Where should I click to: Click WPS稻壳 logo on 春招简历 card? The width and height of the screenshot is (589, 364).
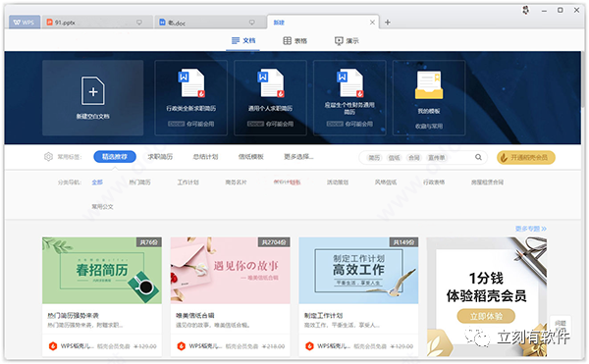tap(53, 346)
